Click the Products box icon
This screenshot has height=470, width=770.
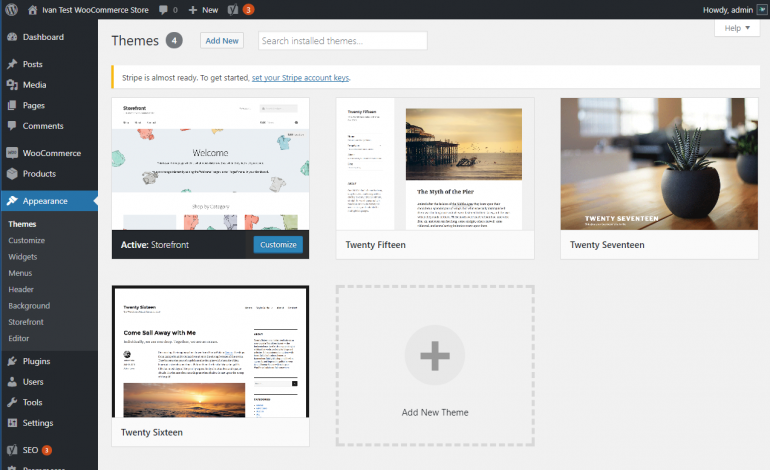point(12,173)
